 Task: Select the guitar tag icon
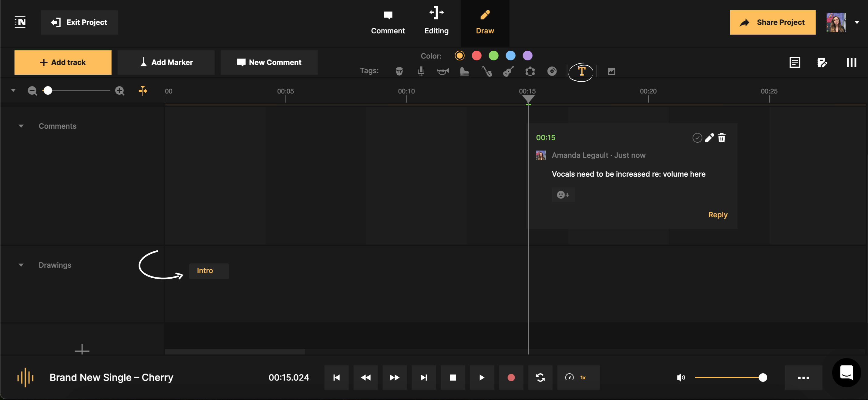[508, 71]
